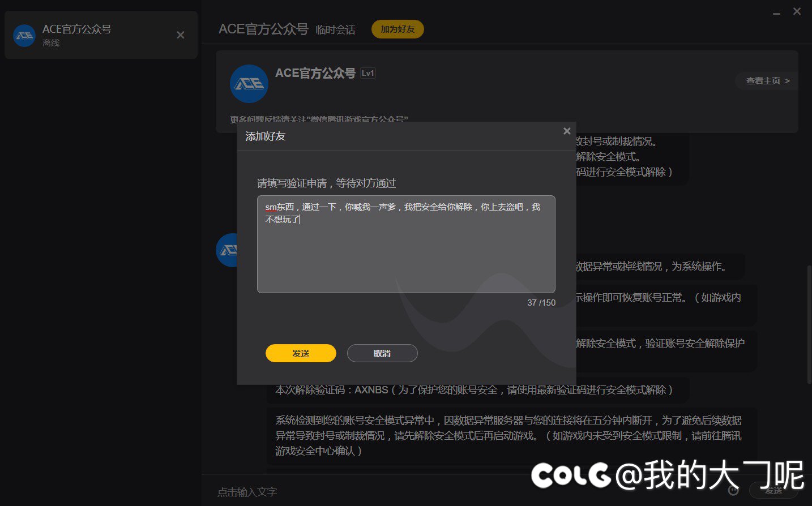Click the message containing 本次解除验证码：AXNBS

[478, 390]
